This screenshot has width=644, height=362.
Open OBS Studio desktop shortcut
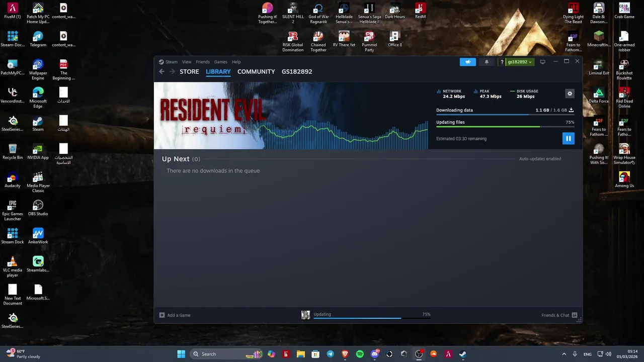[38, 208]
